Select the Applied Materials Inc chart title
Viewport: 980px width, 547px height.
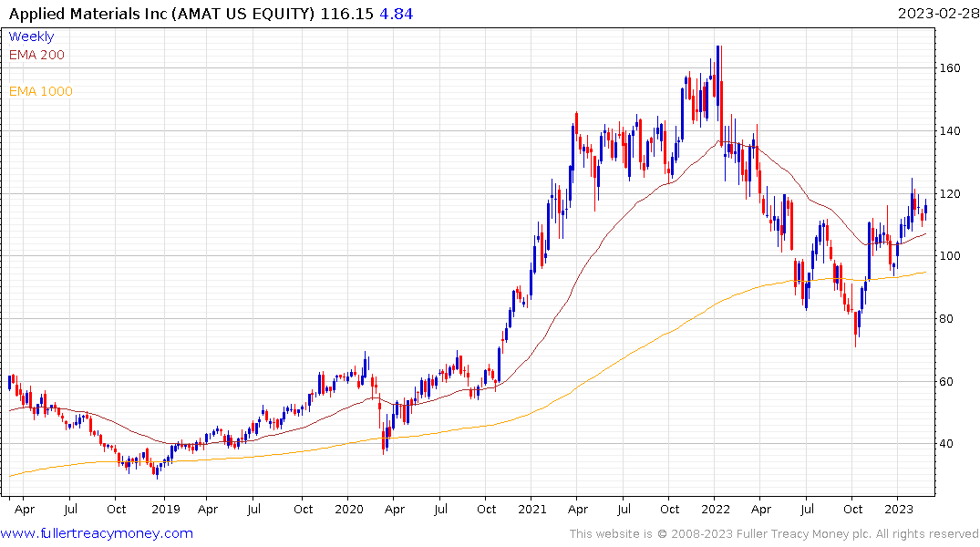[161, 14]
